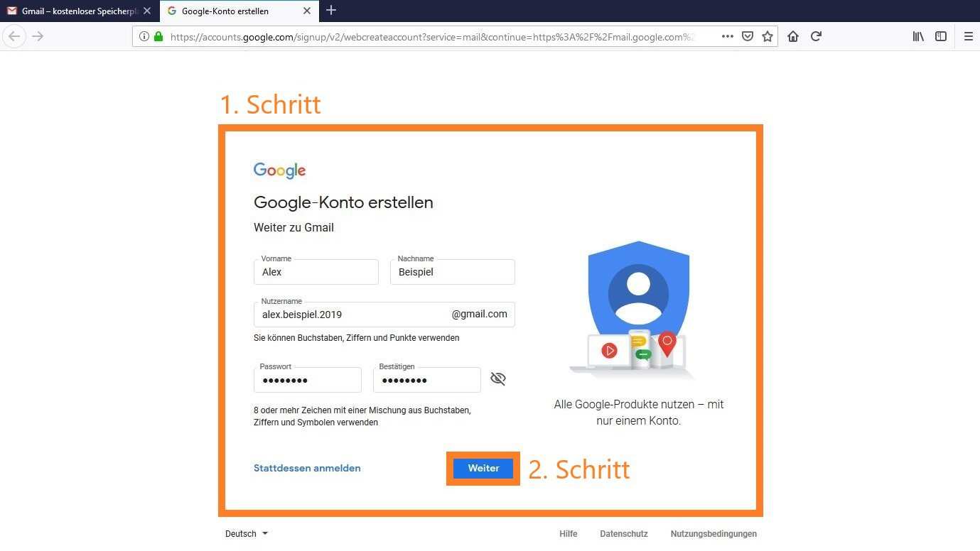Expand the Deutsch language dropdown
This screenshot has width=980, height=551.
pyautogui.click(x=247, y=534)
